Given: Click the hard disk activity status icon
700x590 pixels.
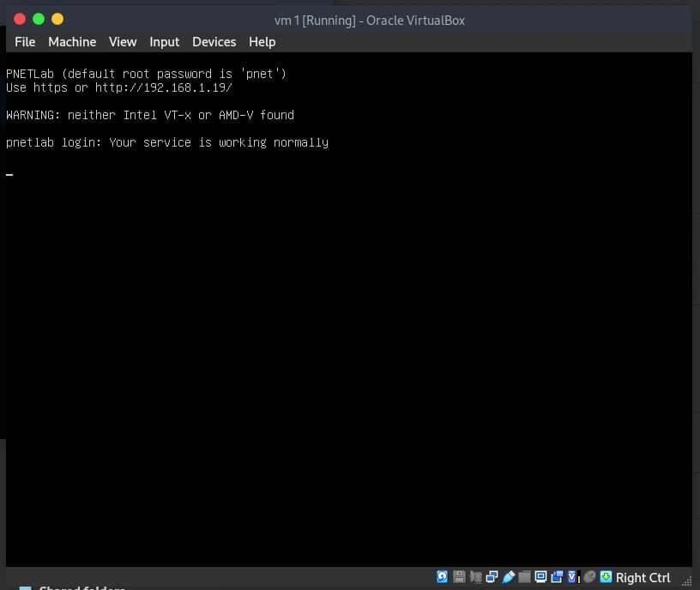Looking at the screenshot, I should tap(440, 577).
